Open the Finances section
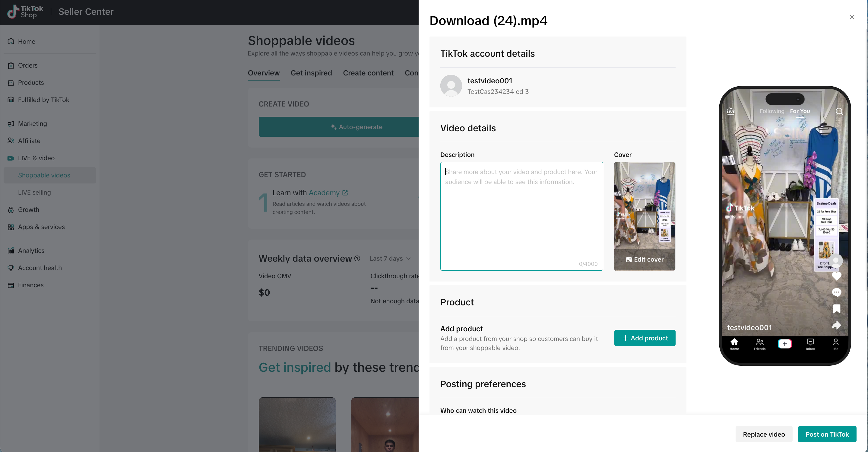Image resolution: width=868 pixels, height=452 pixels. (31, 285)
